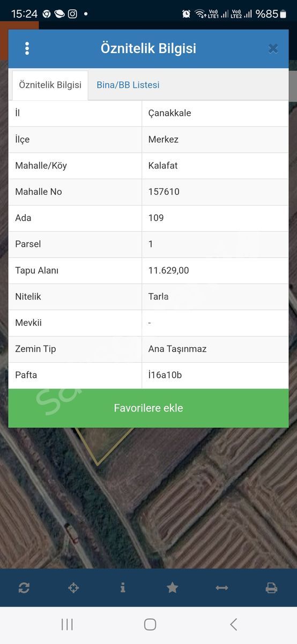Tap the info icon in bottom toolbar
The height and width of the screenshot is (644, 297).
[x=123, y=588]
